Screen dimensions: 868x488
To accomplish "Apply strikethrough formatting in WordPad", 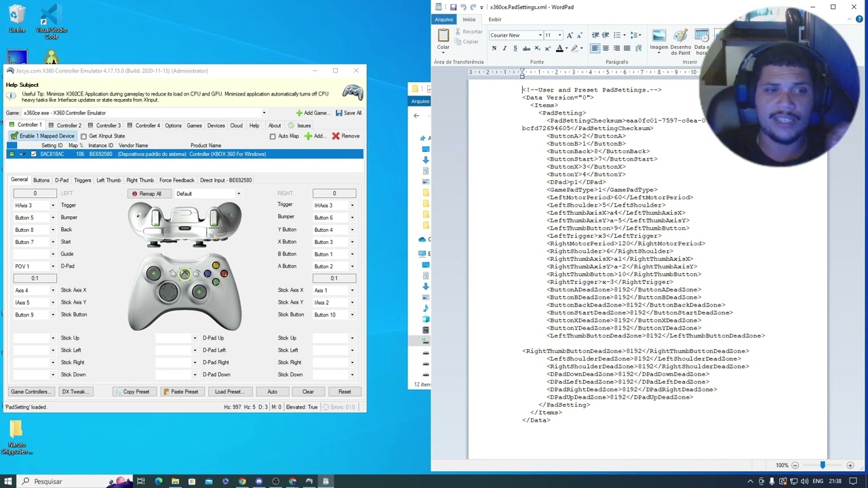I will (526, 48).
